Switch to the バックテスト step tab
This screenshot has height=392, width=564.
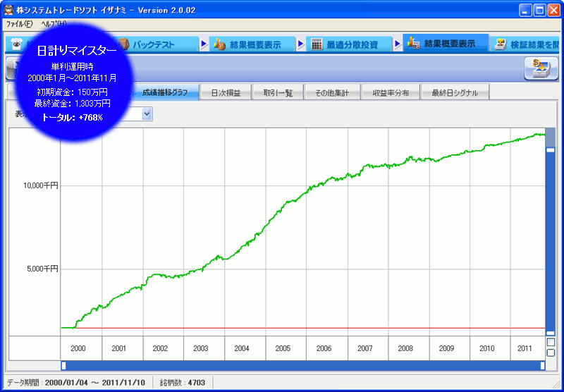(157, 44)
